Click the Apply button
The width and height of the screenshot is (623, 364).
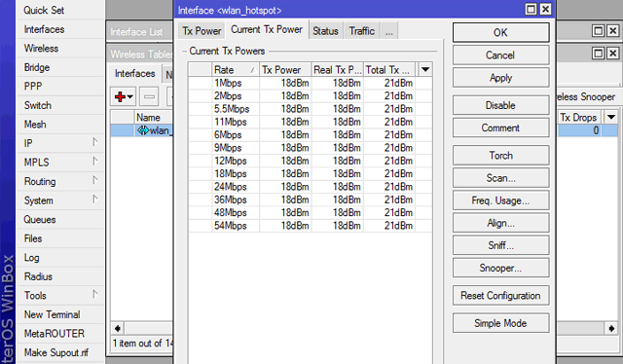500,78
